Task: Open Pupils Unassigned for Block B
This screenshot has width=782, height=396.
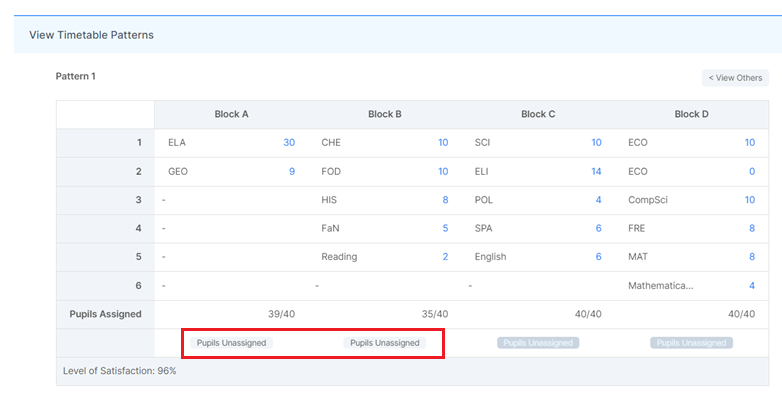Action: pos(385,343)
